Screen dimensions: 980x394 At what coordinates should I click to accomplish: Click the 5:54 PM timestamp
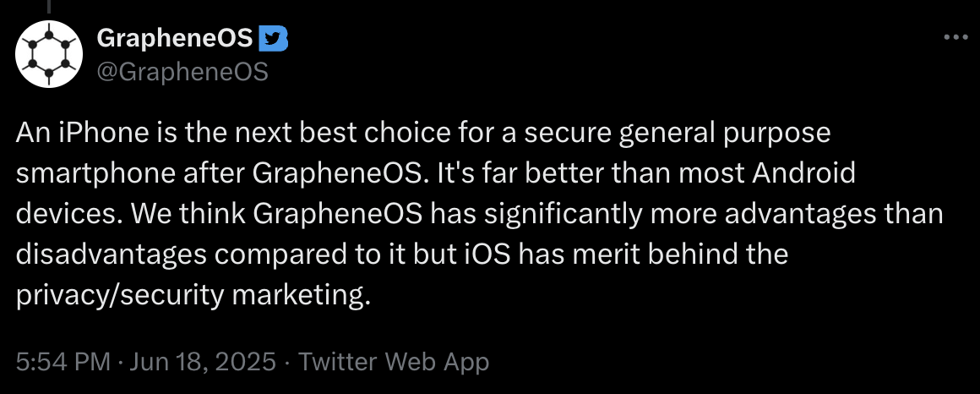point(63,363)
